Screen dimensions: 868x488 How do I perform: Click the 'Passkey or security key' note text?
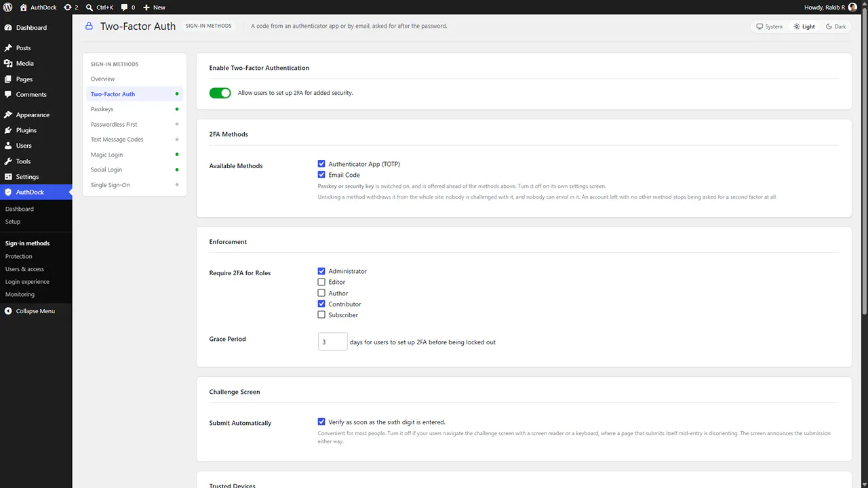(x=346, y=186)
